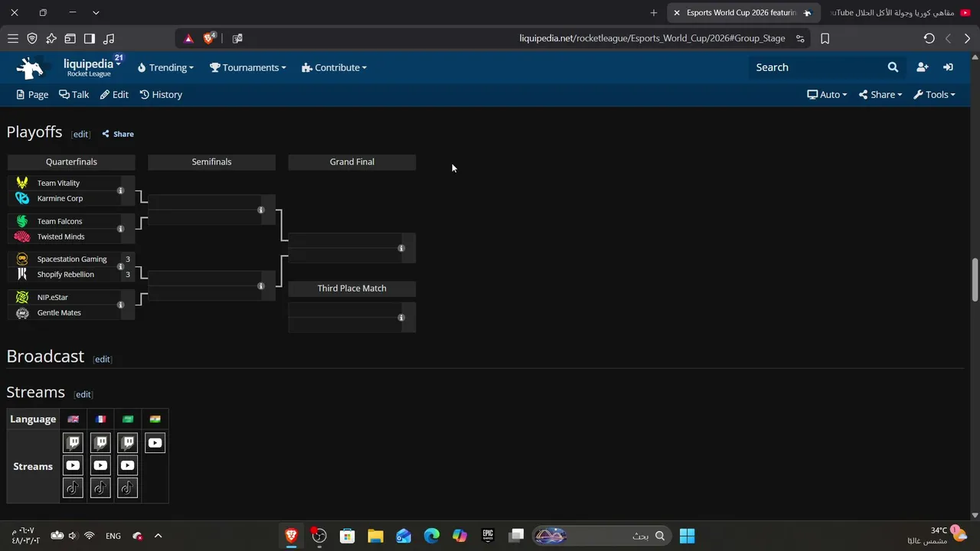Show match info for Falcons vs Twisted Minds

(x=120, y=229)
